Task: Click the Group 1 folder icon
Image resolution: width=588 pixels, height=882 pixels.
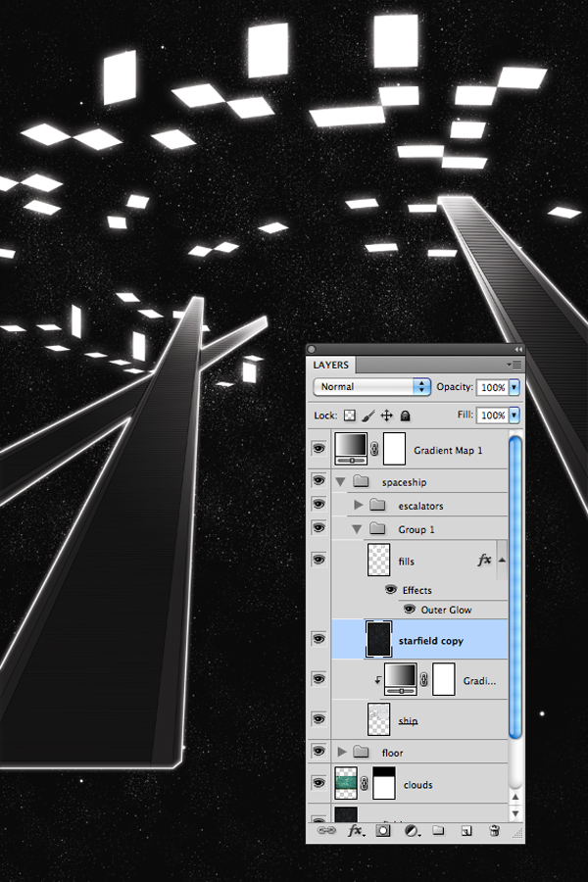Action: point(377,528)
